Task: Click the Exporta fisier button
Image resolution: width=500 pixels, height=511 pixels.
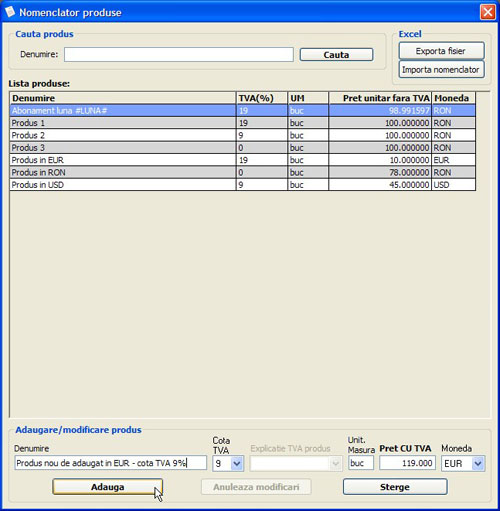Action: pos(441,51)
